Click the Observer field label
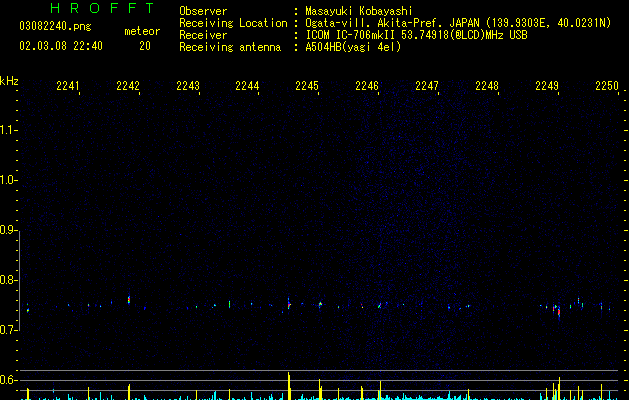This screenshot has width=629, height=400. [203, 11]
